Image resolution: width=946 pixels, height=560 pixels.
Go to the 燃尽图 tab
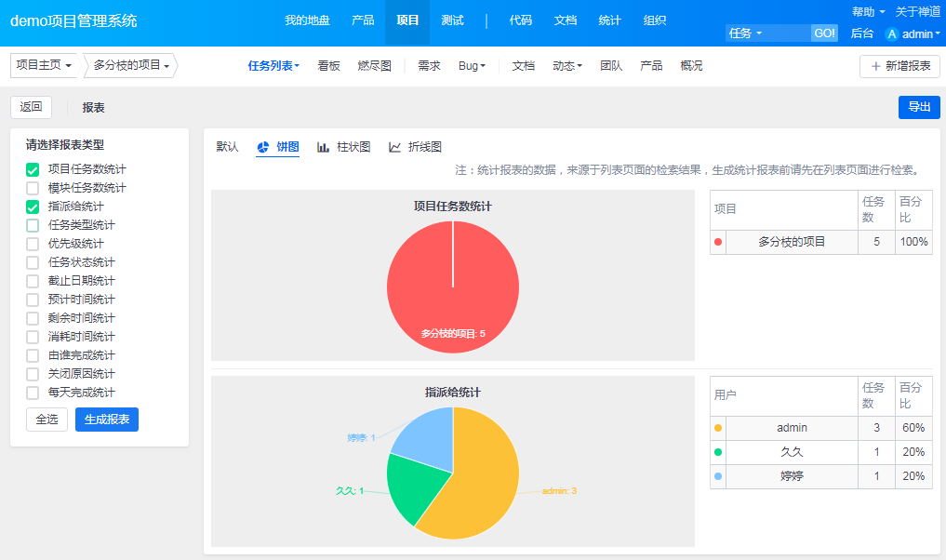click(x=374, y=66)
